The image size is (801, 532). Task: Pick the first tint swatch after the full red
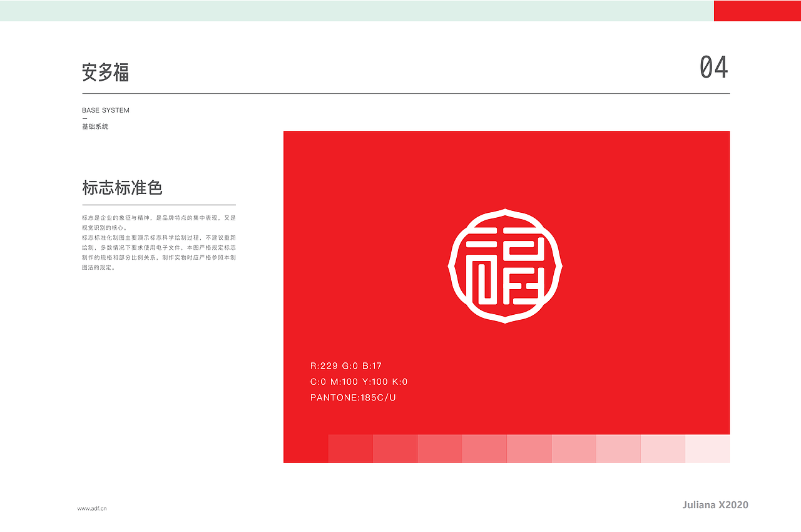pos(350,449)
